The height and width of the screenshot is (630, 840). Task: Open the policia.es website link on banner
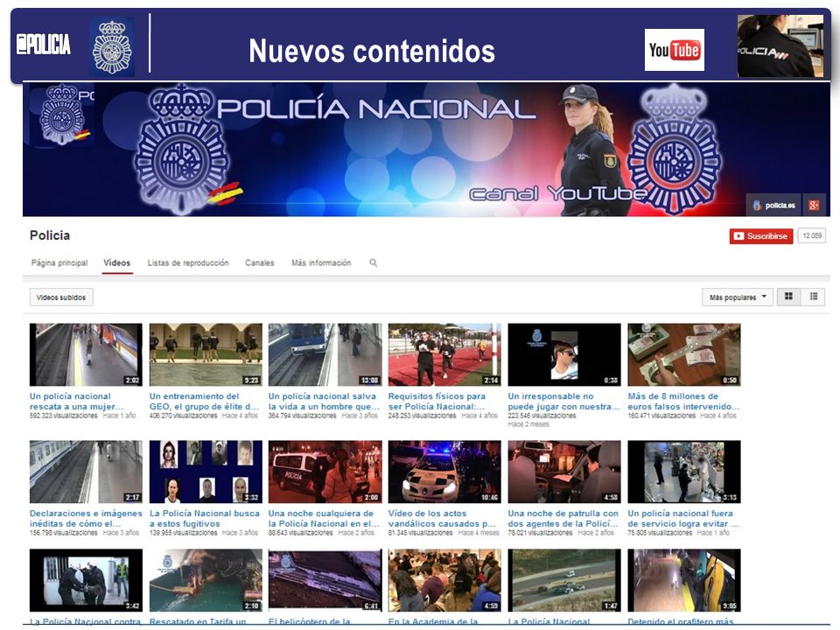773,205
